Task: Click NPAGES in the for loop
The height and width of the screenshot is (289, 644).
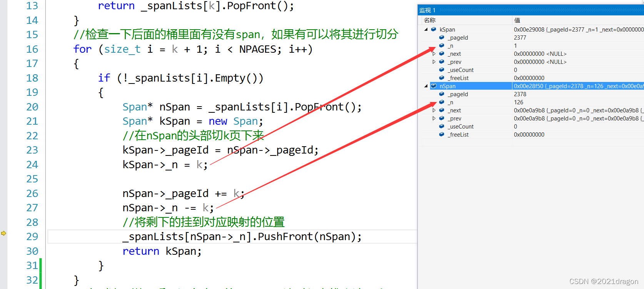Action: pyautogui.click(x=257, y=49)
